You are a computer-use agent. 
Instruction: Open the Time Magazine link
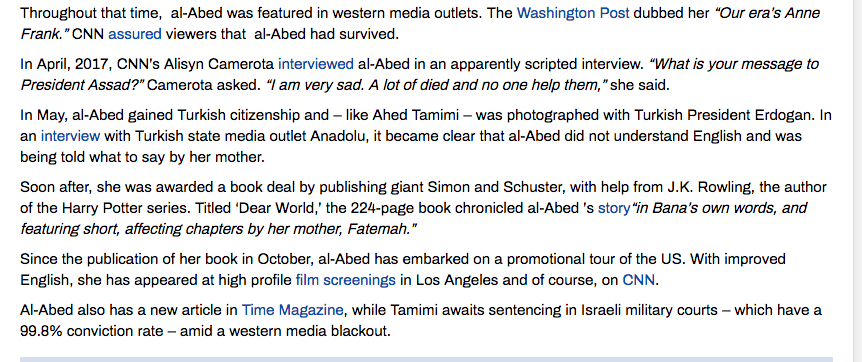pyautogui.click(x=292, y=310)
